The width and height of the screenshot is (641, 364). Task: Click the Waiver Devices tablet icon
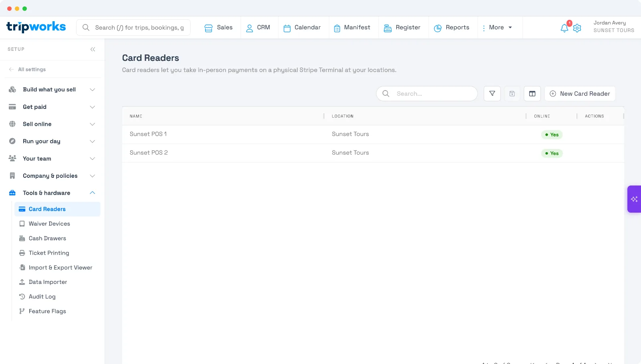[22, 224]
